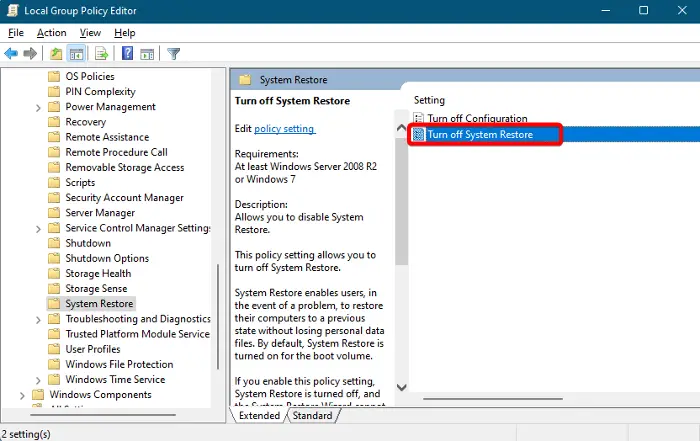Click the Scripts folder icon

point(54,183)
